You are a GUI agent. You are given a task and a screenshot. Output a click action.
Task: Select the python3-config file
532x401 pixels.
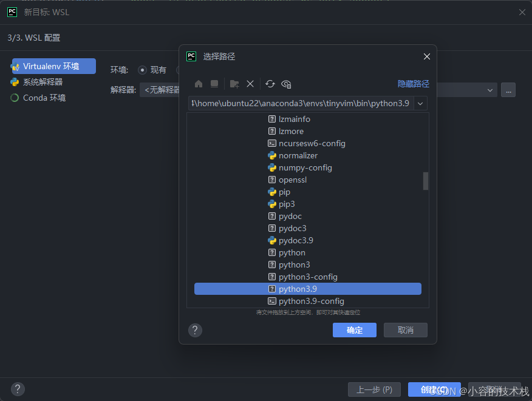(x=308, y=277)
